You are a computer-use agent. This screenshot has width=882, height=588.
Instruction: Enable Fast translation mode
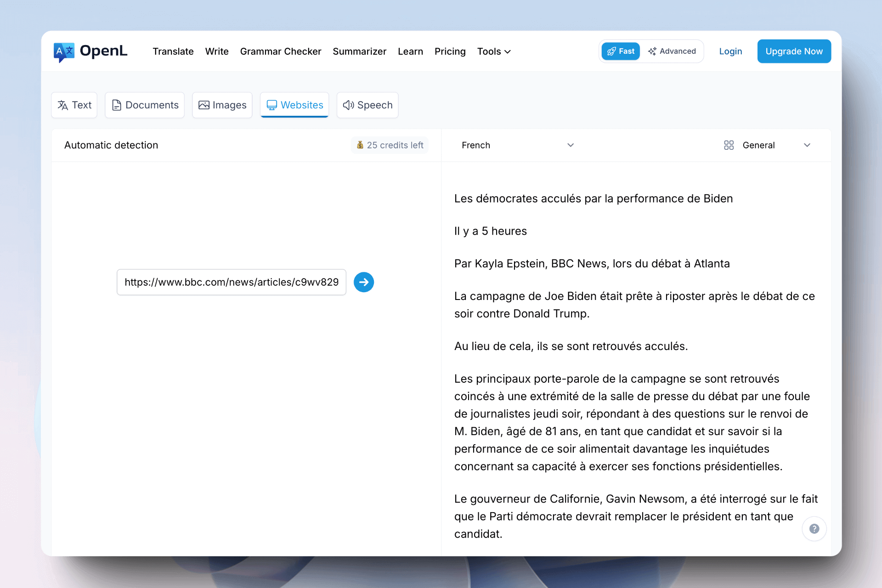(621, 51)
